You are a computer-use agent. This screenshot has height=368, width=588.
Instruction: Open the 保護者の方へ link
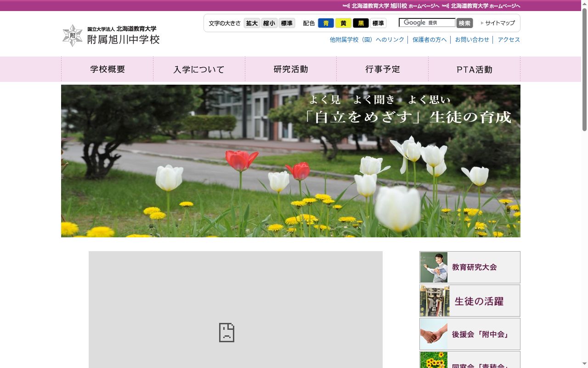[x=430, y=40]
